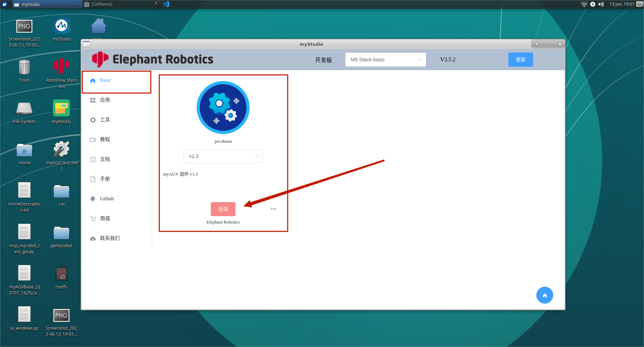The width and height of the screenshot is (644, 347).
Task: Expand the picoMain more options ellipsis
Action: (x=274, y=209)
